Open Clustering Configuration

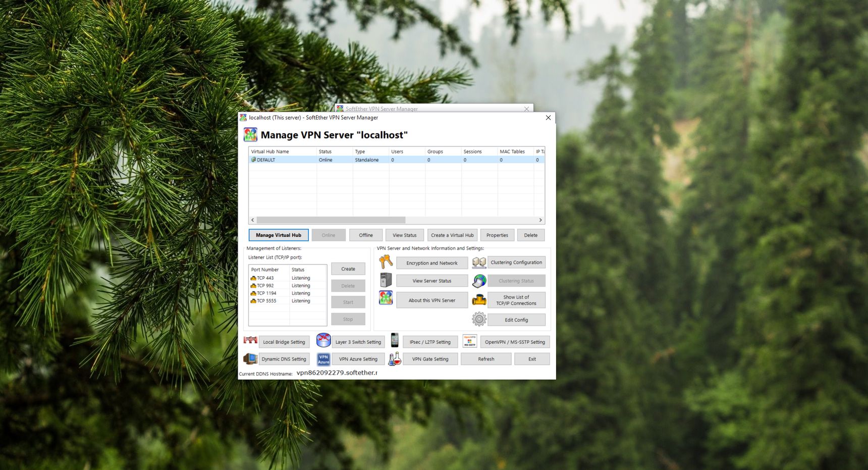coord(516,263)
